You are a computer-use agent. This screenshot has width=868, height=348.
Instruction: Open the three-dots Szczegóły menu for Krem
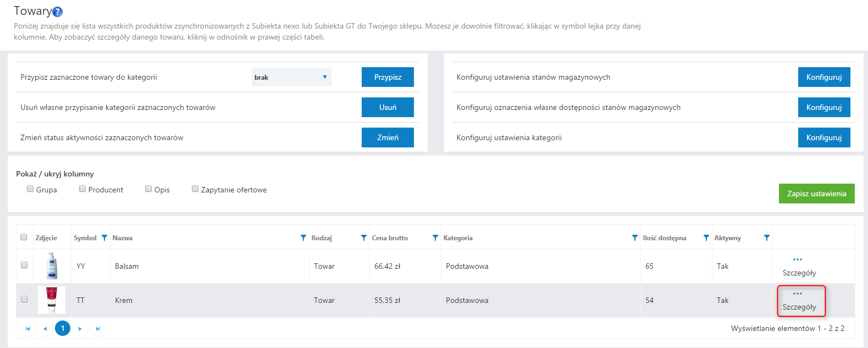pyautogui.click(x=798, y=294)
